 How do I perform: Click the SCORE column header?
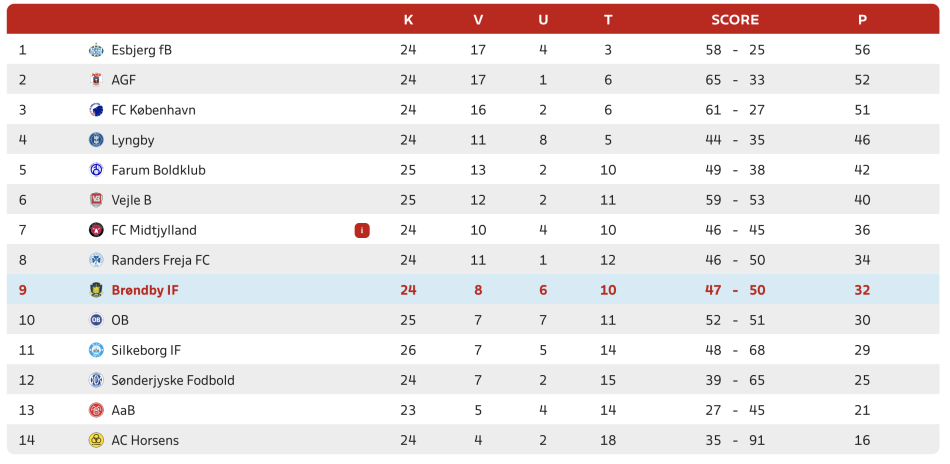(735, 19)
